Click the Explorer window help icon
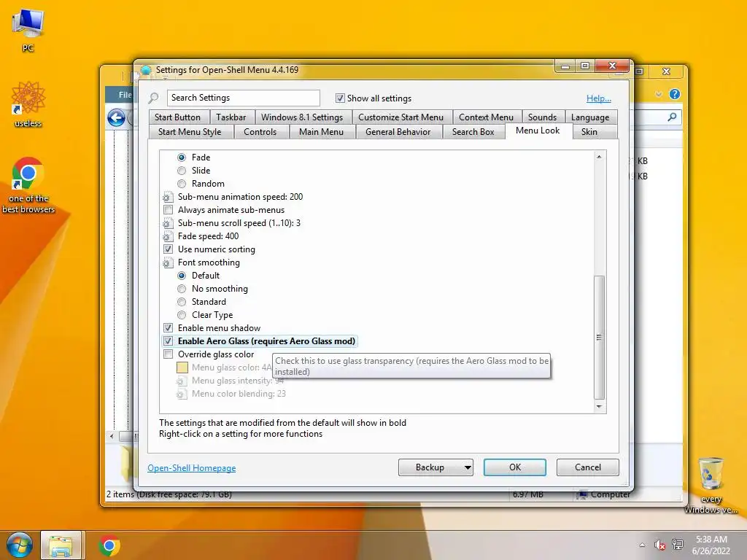The width and height of the screenshot is (747, 560). point(675,94)
